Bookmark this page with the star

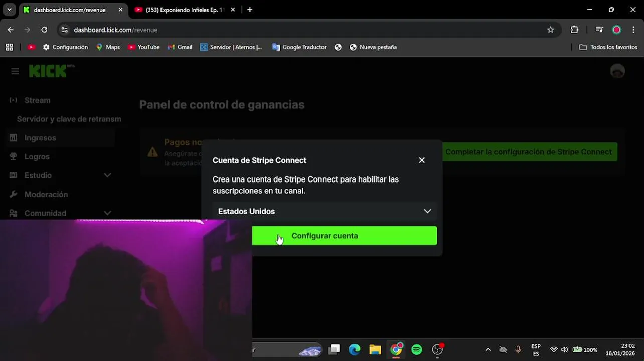click(550, 30)
